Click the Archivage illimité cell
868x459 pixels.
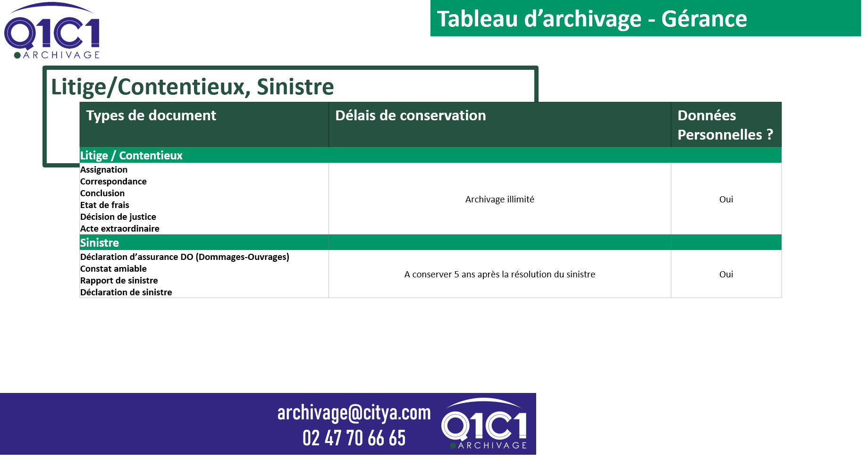pyautogui.click(x=499, y=200)
